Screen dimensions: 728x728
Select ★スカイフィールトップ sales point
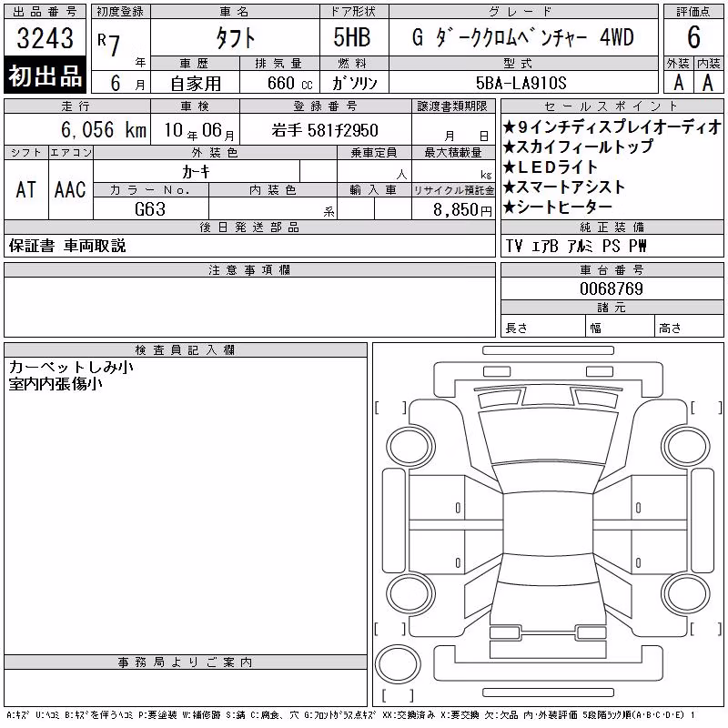click(578, 147)
